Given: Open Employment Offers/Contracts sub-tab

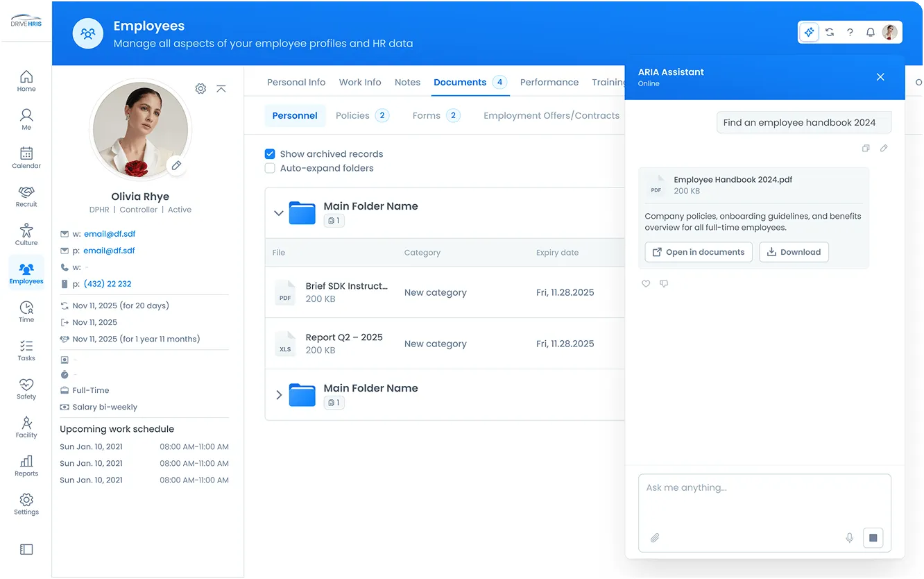Looking at the screenshot, I should (551, 115).
